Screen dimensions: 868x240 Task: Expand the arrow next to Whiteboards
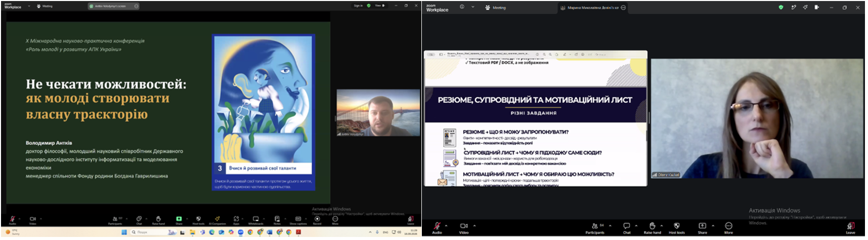265,219
